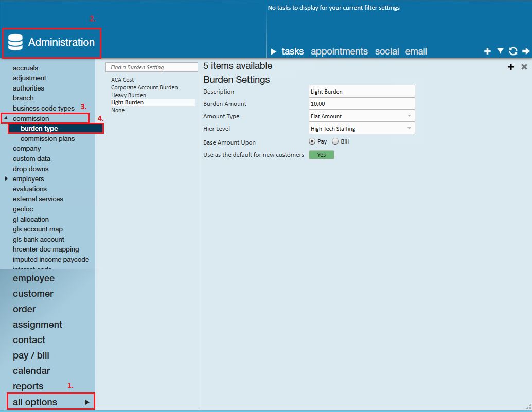Switch to the tasks tab
532x412 pixels.
pyautogui.click(x=292, y=51)
